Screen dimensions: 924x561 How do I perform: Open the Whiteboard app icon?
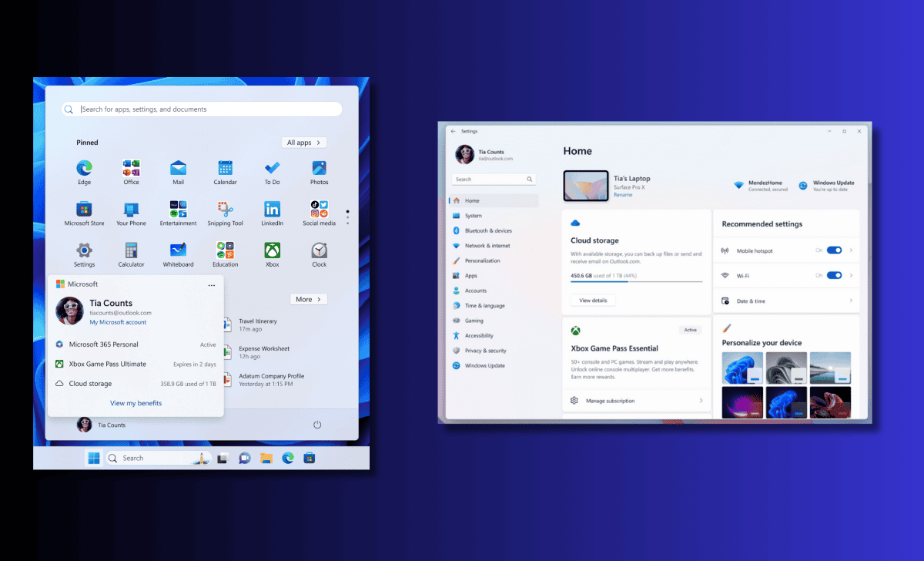178,249
